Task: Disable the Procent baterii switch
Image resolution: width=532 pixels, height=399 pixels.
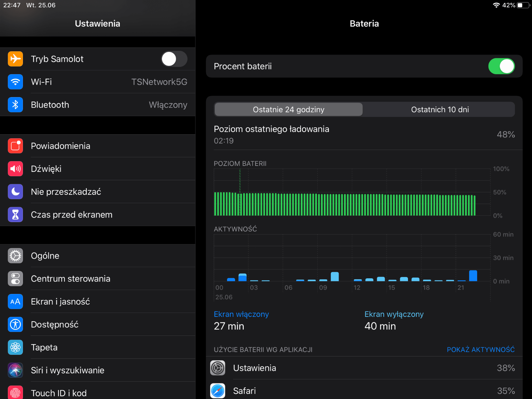Action: 501,66
